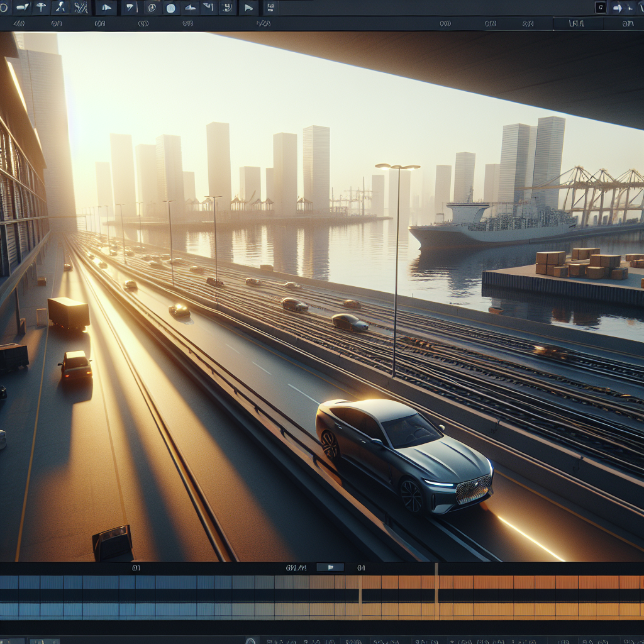Click the cone shape tool icon
The width and height of the screenshot is (644, 644).
(x=105, y=8)
